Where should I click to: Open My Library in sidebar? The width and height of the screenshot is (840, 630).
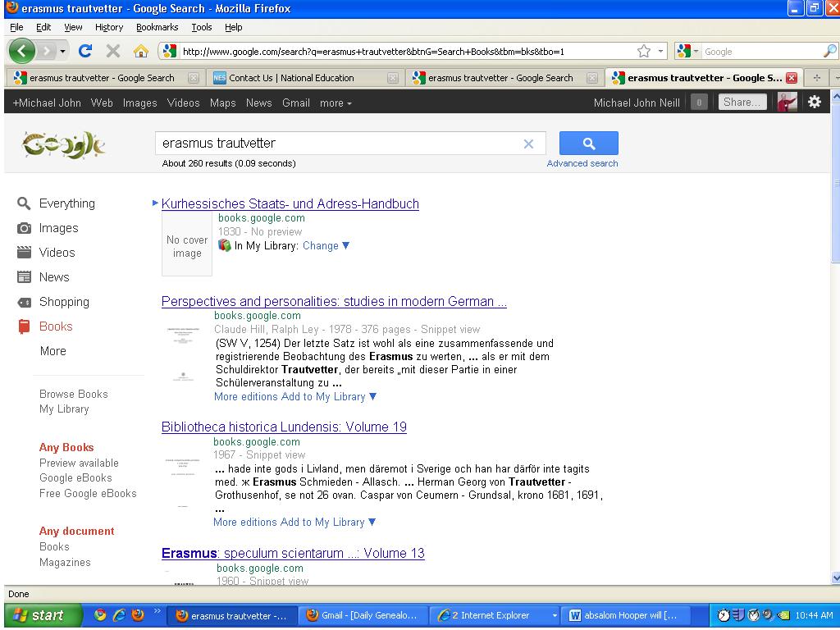(x=64, y=409)
